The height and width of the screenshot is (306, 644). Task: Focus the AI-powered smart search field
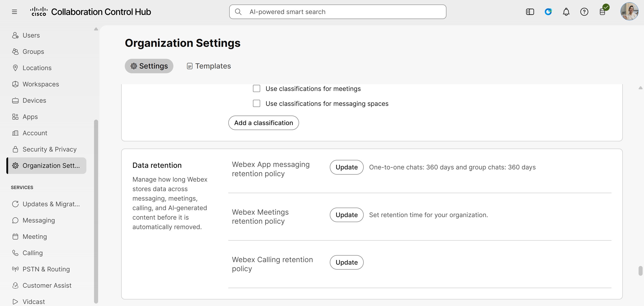(x=338, y=12)
